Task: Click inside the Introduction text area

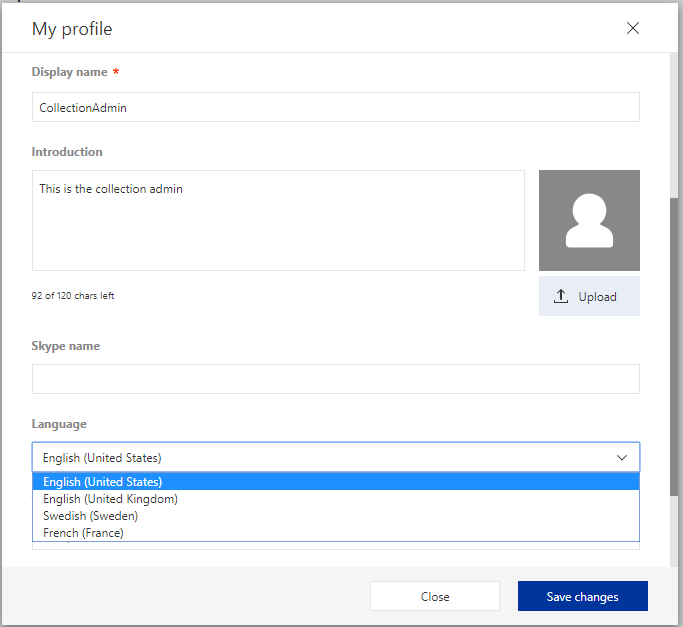Action: (278, 220)
